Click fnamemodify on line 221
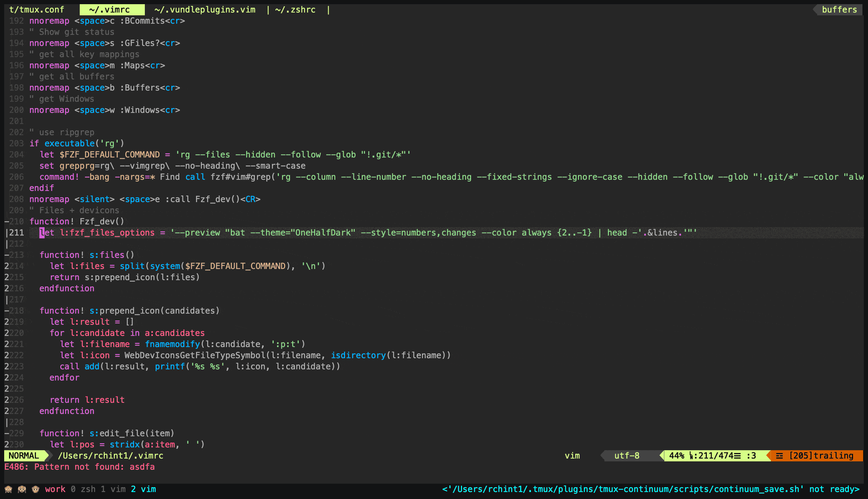 pos(172,344)
